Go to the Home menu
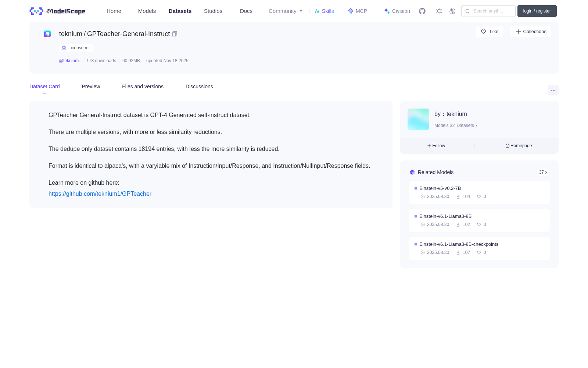The height and width of the screenshot is (368, 588). [x=114, y=11]
